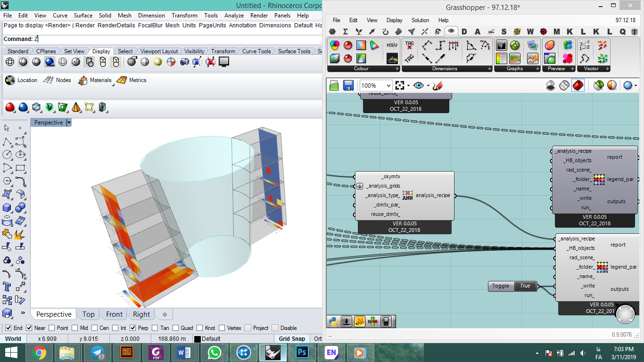Add a new viewport tab with plus
The width and height of the screenshot is (644, 362).
[165, 314]
